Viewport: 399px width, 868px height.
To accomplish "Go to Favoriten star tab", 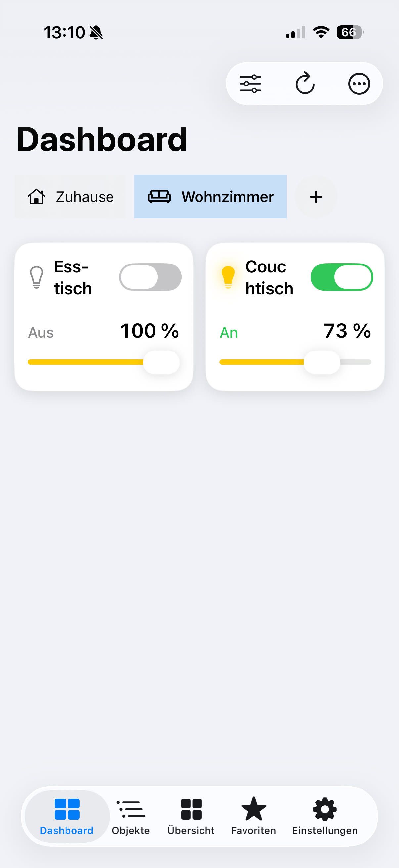I will click(253, 817).
